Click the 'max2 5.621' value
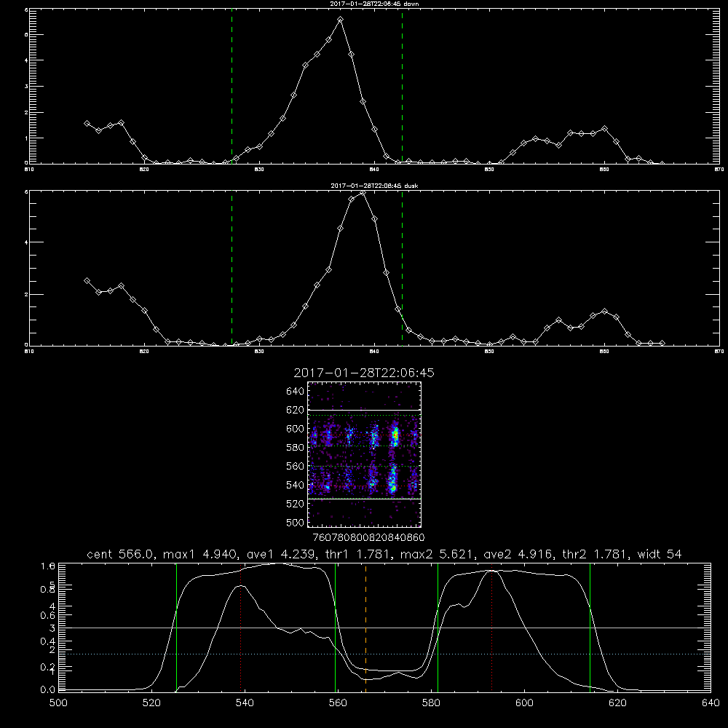The image size is (728, 728). (x=438, y=554)
